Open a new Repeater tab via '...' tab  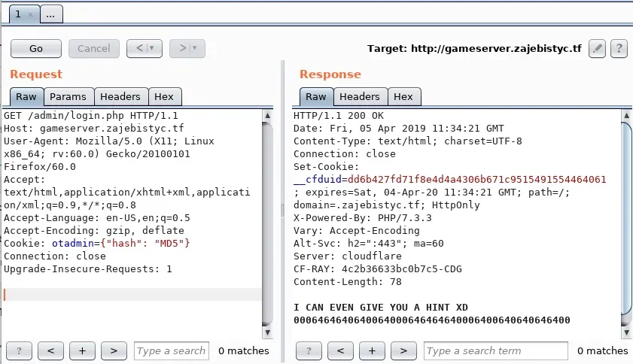click(x=50, y=14)
